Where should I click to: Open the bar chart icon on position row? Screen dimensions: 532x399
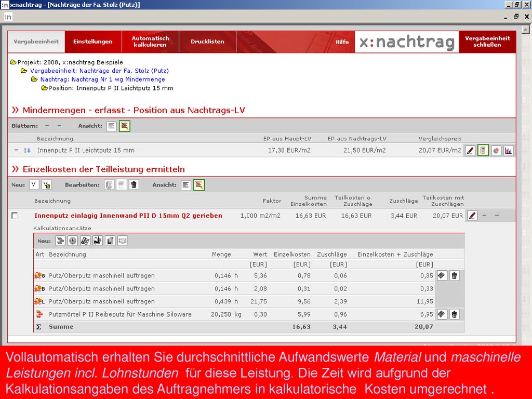coord(509,151)
